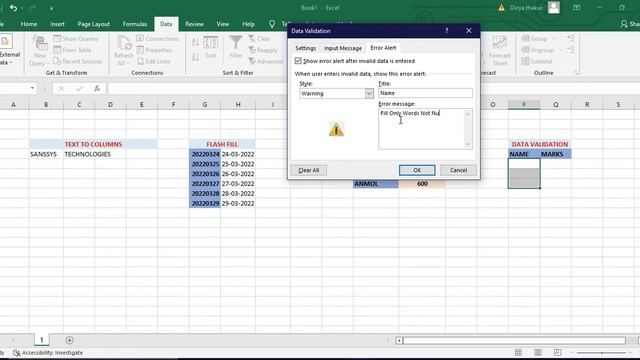The image size is (640, 360).
Task: Open the Page Layout ribbon tab
Action: coord(93,24)
